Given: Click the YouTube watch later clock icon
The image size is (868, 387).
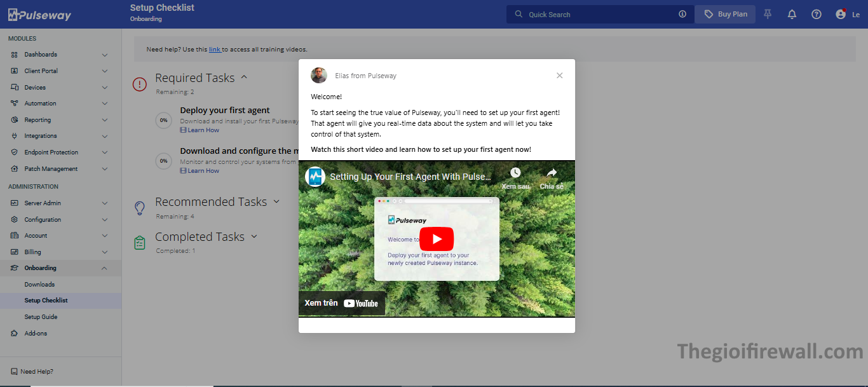Looking at the screenshot, I should 515,173.
